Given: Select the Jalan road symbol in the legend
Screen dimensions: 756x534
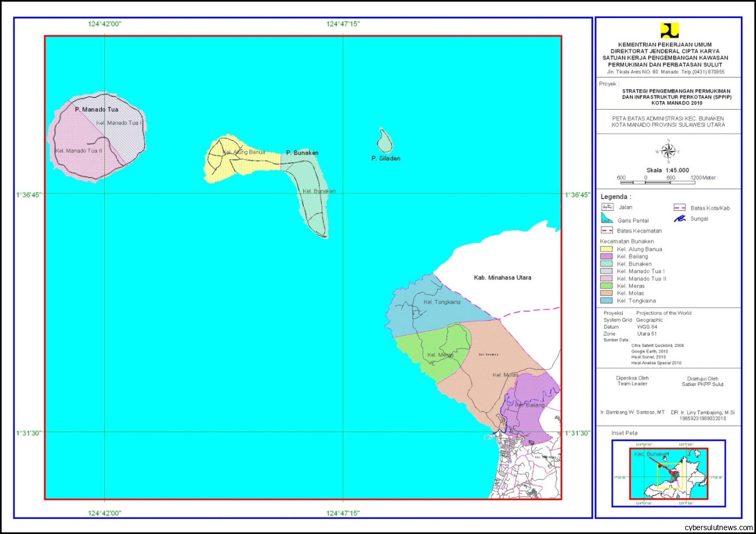Looking at the screenshot, I should coord(607,207).
